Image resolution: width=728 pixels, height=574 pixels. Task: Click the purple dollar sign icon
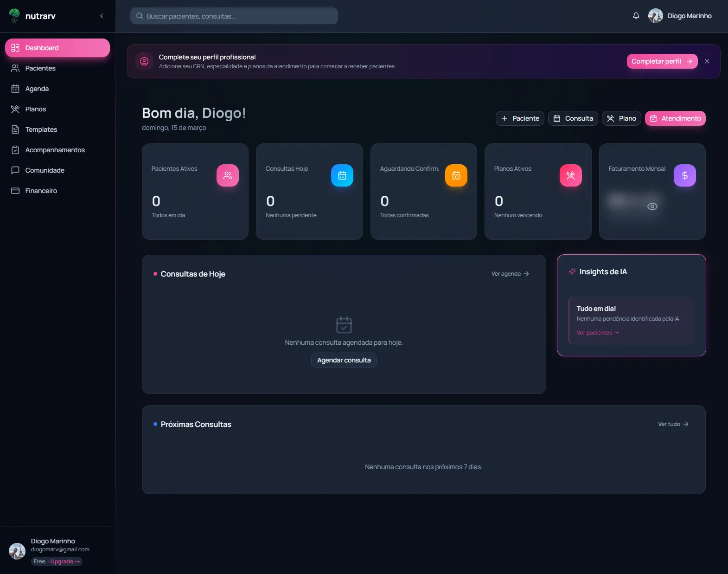684,175
